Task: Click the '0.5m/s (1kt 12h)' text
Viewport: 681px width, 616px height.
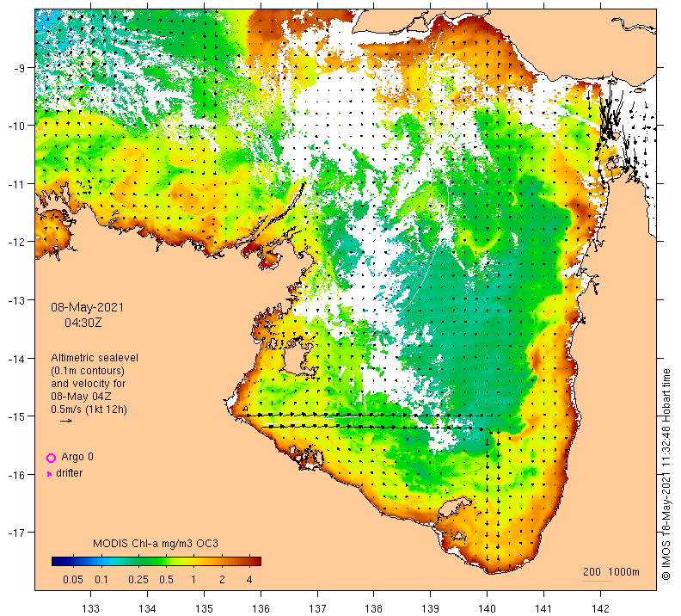Action: pos(89,410)
